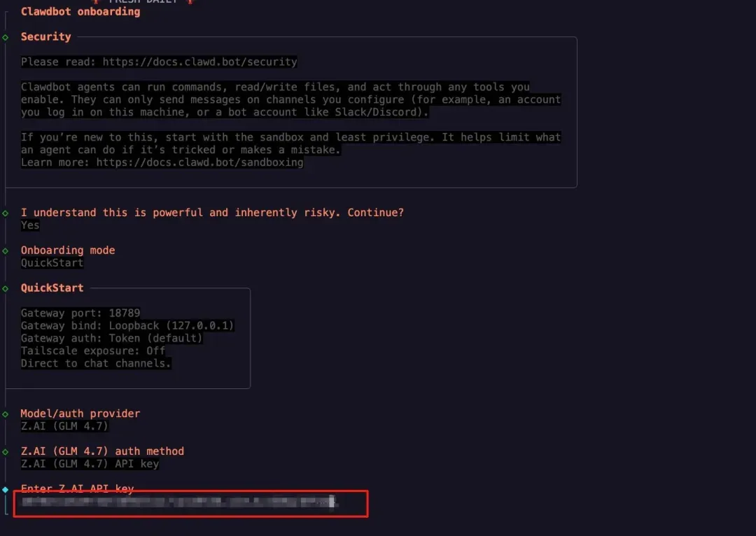Click the diamond marker beside Onboarding mode
The height and width of the screenshot is (536, 756).
point(6,251)
